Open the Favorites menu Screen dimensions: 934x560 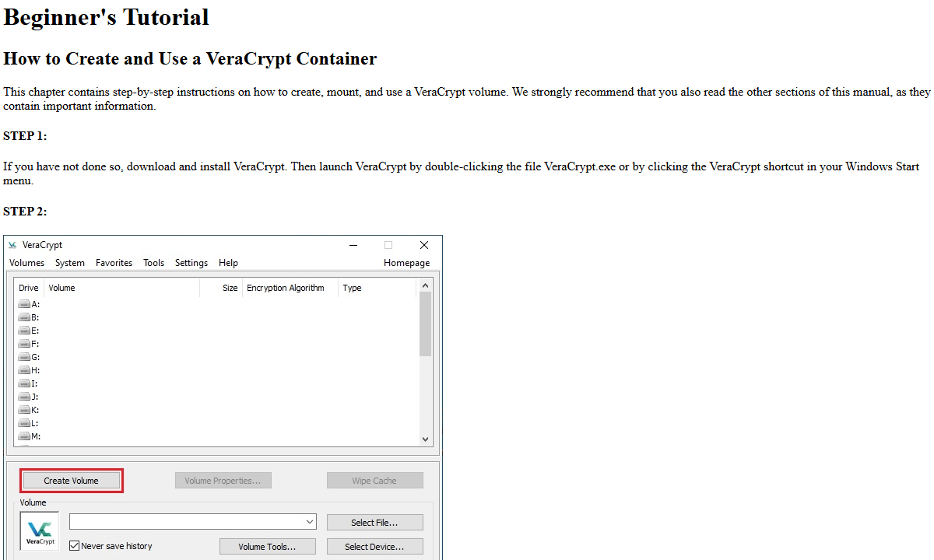[x=114, y=263]
